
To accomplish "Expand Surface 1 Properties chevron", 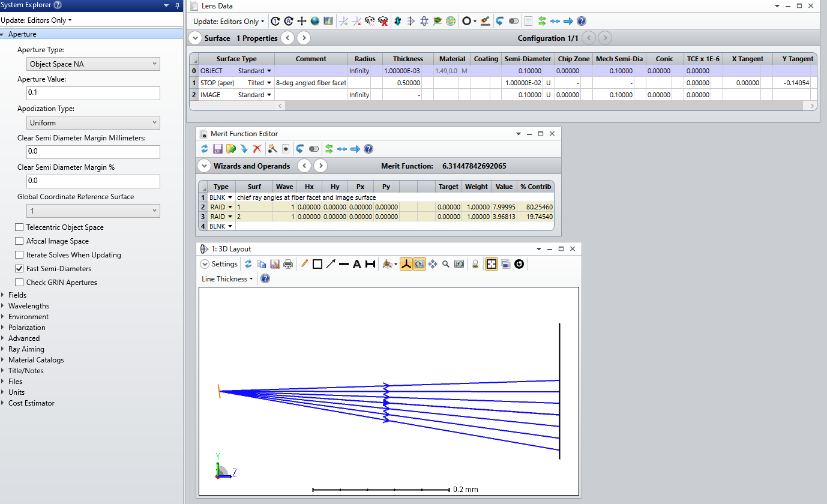I will click(x=195, y=38).
